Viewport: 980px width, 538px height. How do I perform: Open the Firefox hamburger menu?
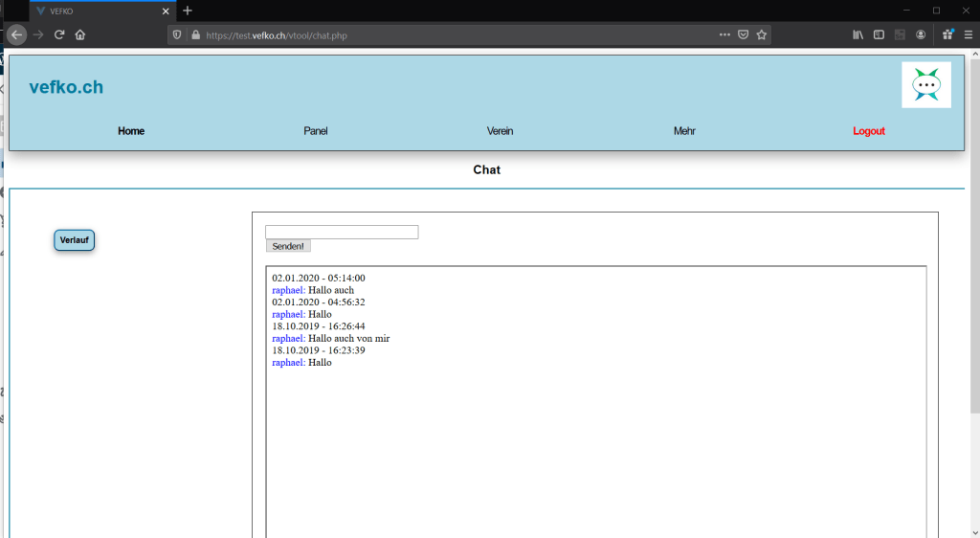click(x=968, y=34)
